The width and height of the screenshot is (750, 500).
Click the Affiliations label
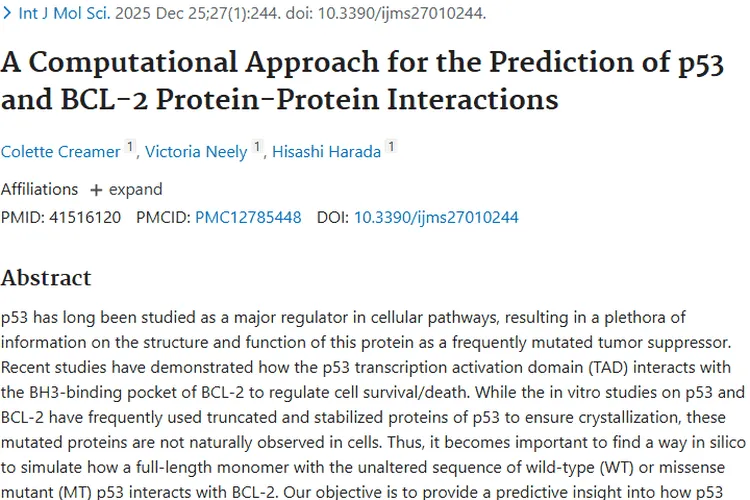pos(39,190)
